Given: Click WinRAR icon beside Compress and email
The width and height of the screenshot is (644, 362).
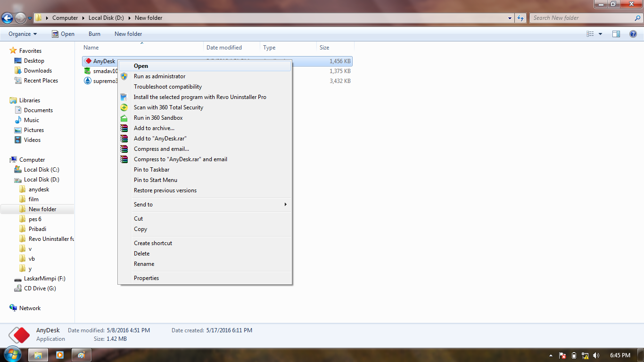Looking at the screenshot, I should point(124,149).
